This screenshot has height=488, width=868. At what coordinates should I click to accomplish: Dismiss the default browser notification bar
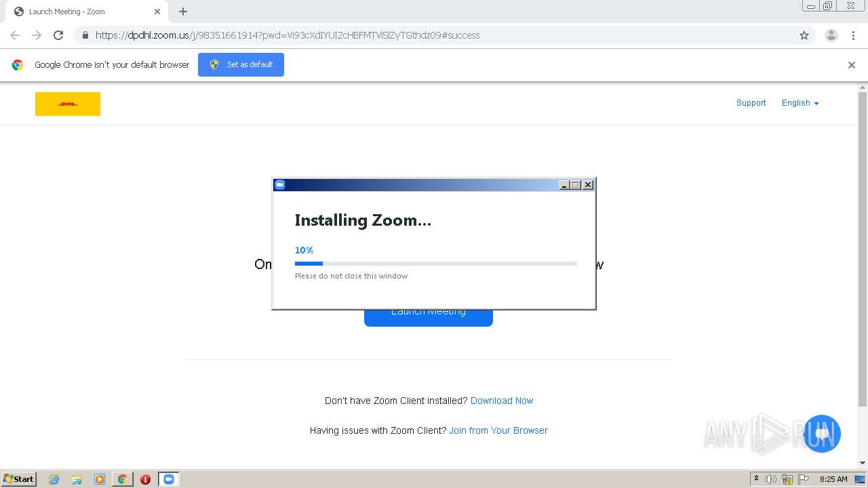(852, 65)
